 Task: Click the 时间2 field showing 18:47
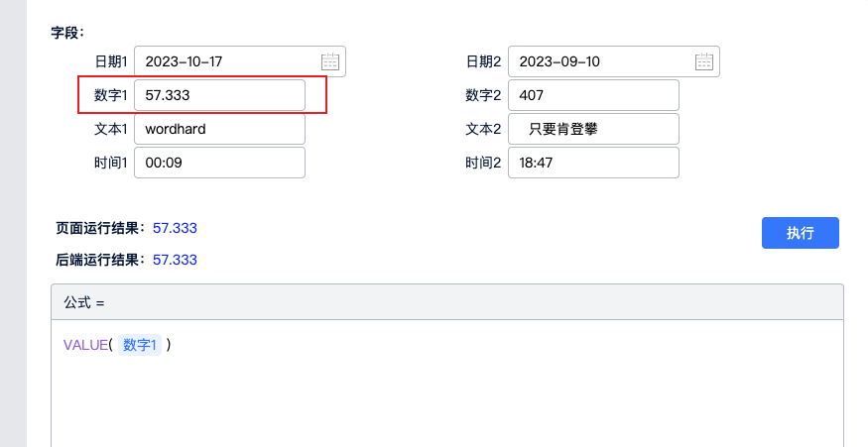pyautogui.click(x=592, y=163)
